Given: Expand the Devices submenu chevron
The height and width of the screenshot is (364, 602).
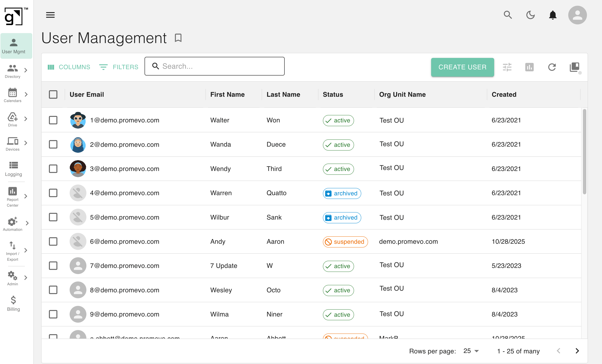Looking at the screenshot, I should pos(26,143).
